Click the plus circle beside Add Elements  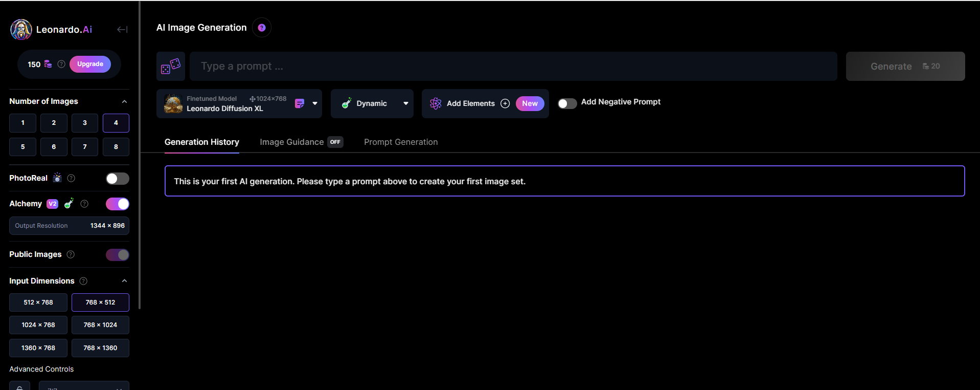pyautogui.click(x=505, y=103)
